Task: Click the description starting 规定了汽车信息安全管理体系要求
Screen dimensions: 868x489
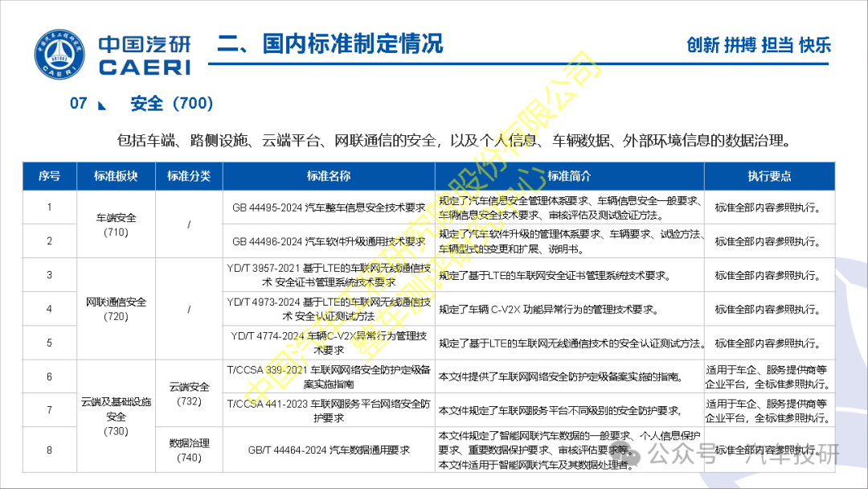Action: point(571,208)
